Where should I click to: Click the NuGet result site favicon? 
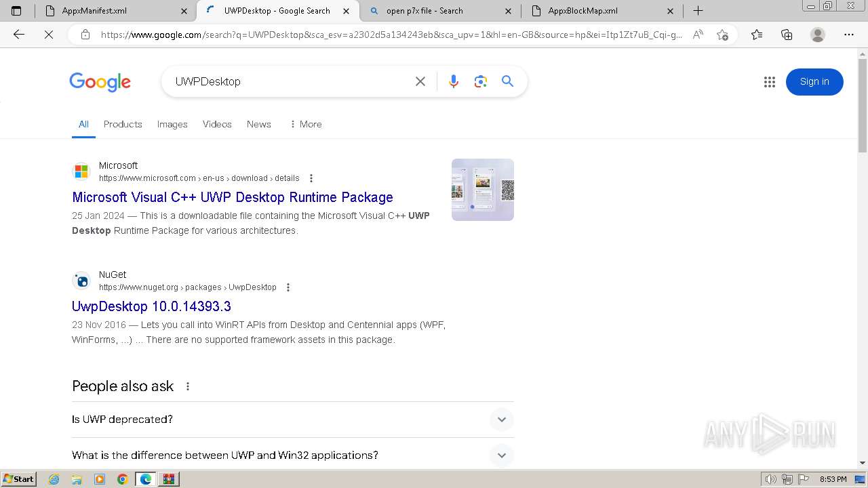coord(81,281)
